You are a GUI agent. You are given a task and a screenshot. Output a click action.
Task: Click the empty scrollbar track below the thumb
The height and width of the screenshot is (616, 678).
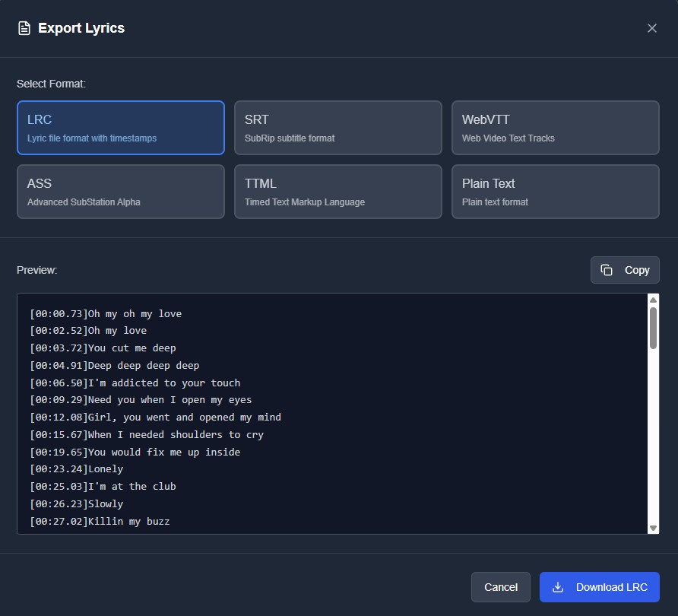point(653,441)
